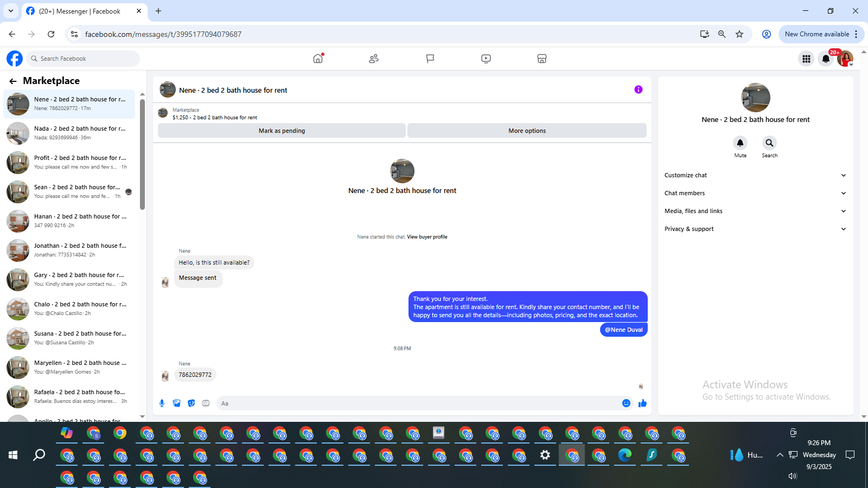Open Profit's 2 bed 2 bath conversation
Image resolution: width=868 pixels, height=488 pixels.
[69, 162]
